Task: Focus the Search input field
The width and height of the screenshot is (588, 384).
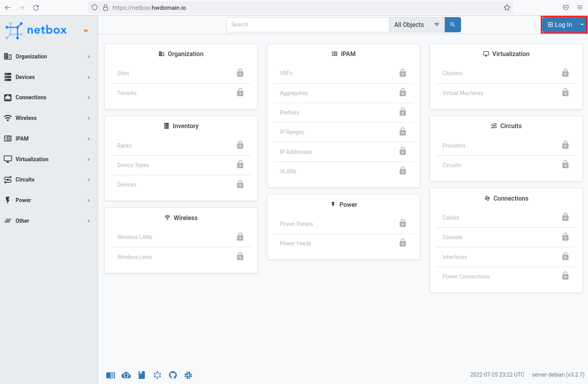Action: tap(308, 25)
